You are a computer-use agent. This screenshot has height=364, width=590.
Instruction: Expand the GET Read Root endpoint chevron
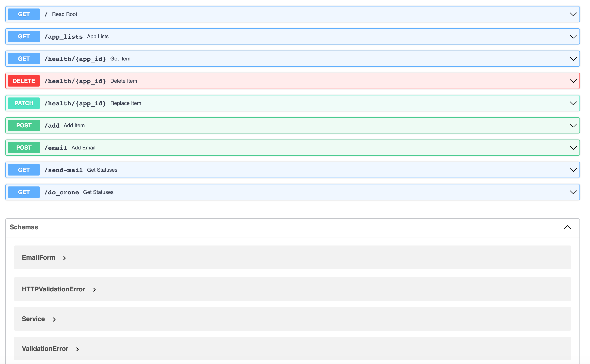tap(573, 14)
